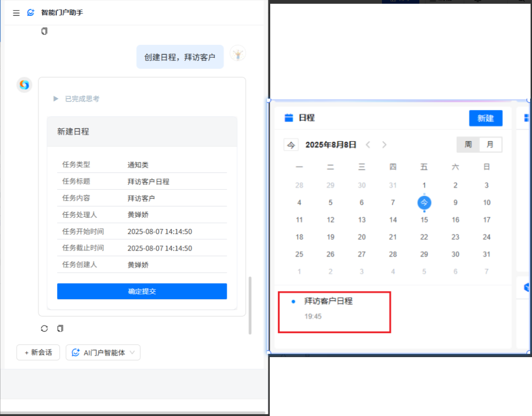Click the blue calendar icon beside 日程

pyautogui.click(x=289, y=118)
